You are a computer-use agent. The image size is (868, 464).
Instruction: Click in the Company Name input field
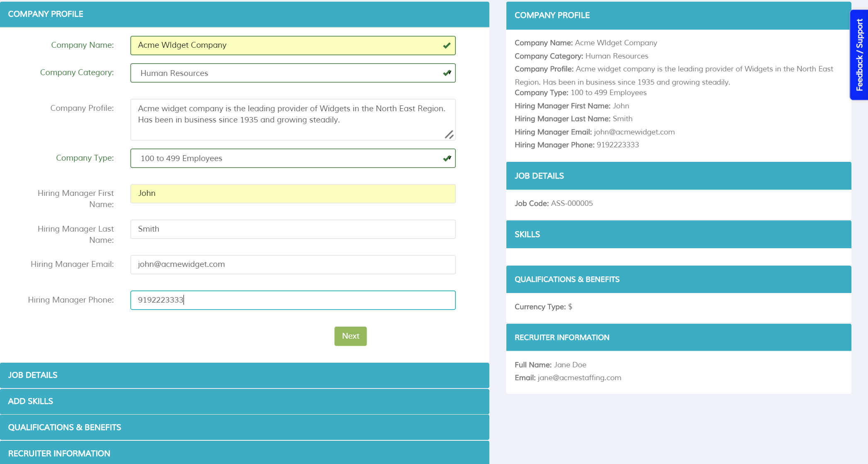point(286,46)
